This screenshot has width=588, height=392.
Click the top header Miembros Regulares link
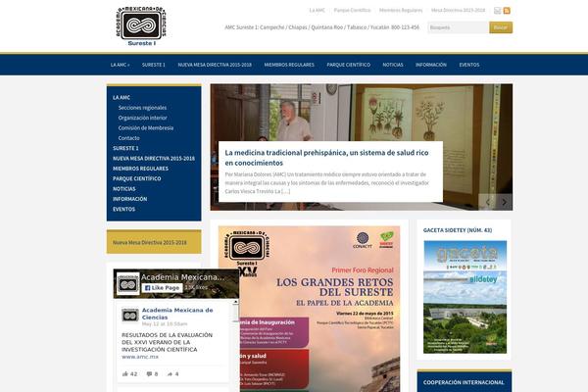pos(401,10)
